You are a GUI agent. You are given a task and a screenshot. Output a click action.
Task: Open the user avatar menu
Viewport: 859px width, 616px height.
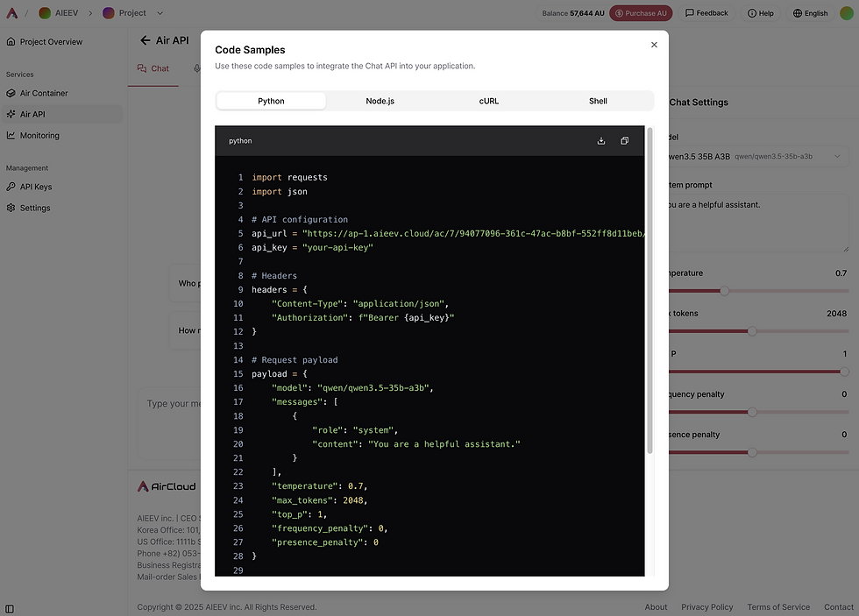(x=847, y=13)
